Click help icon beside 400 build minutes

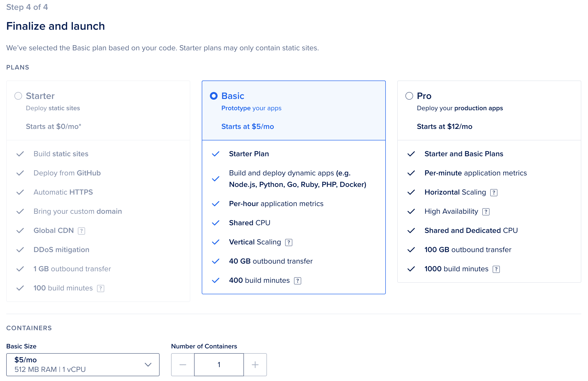[x=297, y=281]
